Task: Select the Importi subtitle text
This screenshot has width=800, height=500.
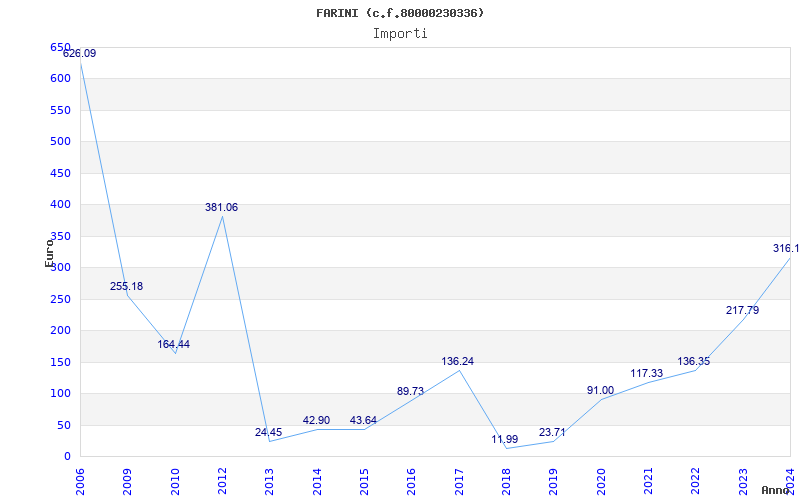Action: (x=400, y=34)
